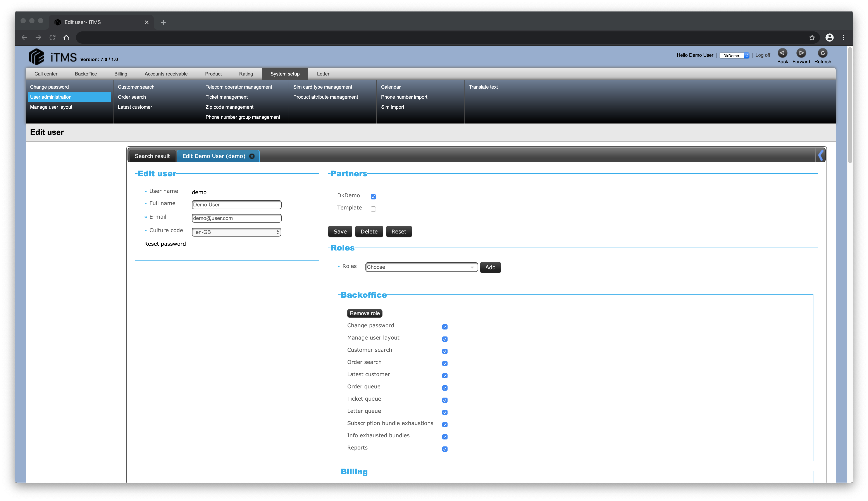This screenshot has height=501, width=868.
Task: Bookmark this page with the star
Action: 812,38
